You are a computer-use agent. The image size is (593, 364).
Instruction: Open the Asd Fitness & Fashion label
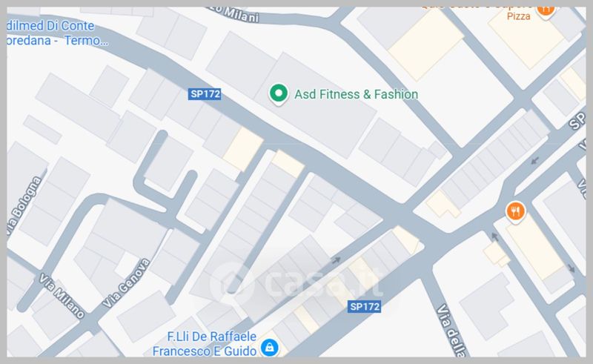point(356,94)
